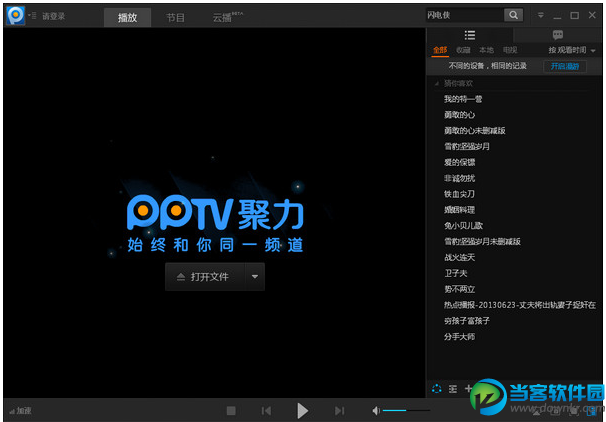Click the plus icon to add to playlist

click(x=468, y=389)
